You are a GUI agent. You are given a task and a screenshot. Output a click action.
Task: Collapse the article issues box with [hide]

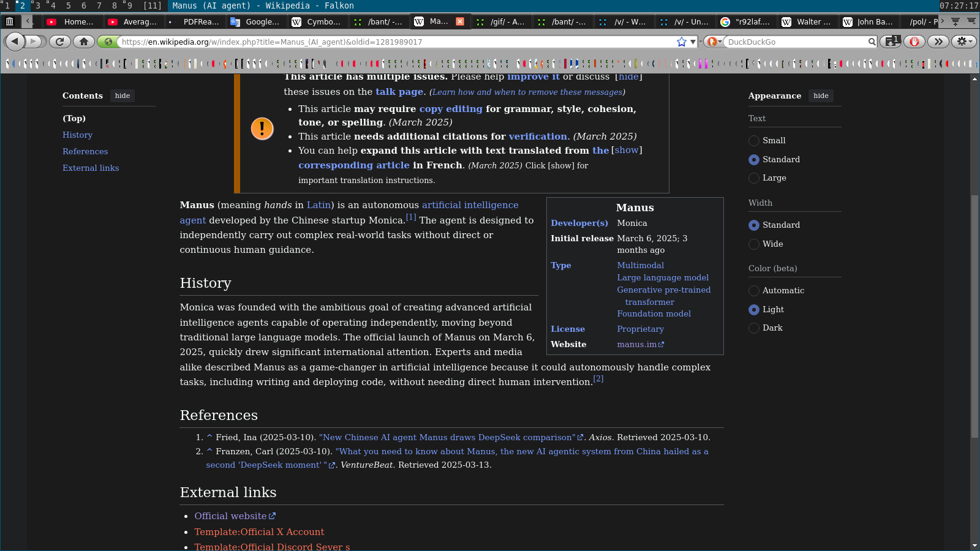point(628,77)
